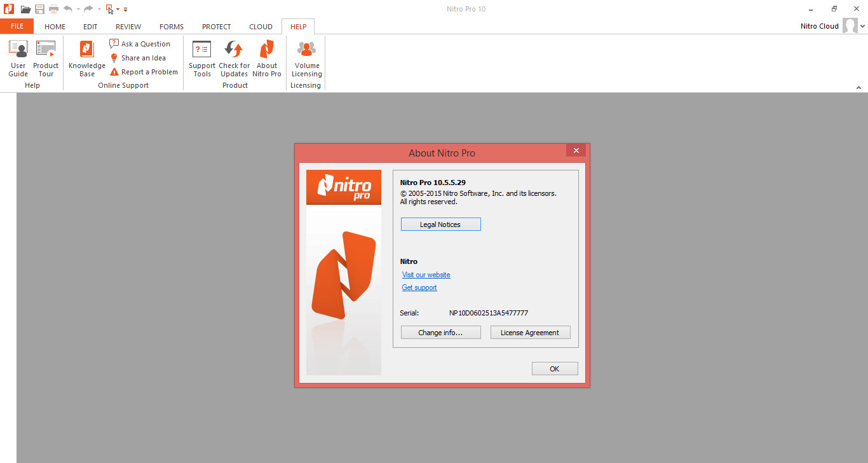
Task: Click the Nitro Pro logo banner in dialog
Action: 344,187
